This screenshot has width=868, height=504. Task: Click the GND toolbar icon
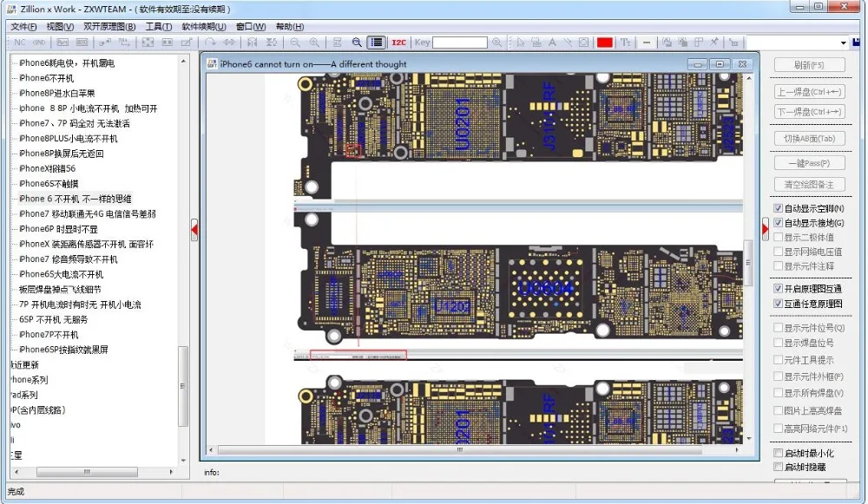39,43
